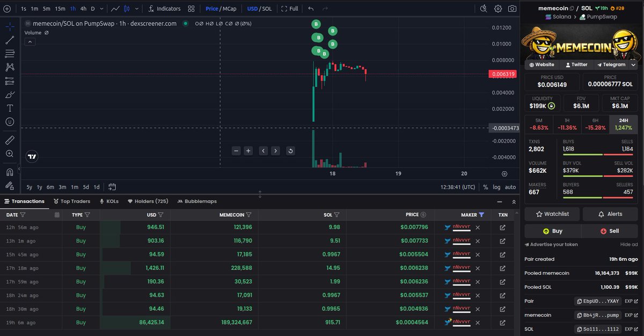Switch to the Top Traders tab
Screen dimensions: 644x336
coord(71,201)
